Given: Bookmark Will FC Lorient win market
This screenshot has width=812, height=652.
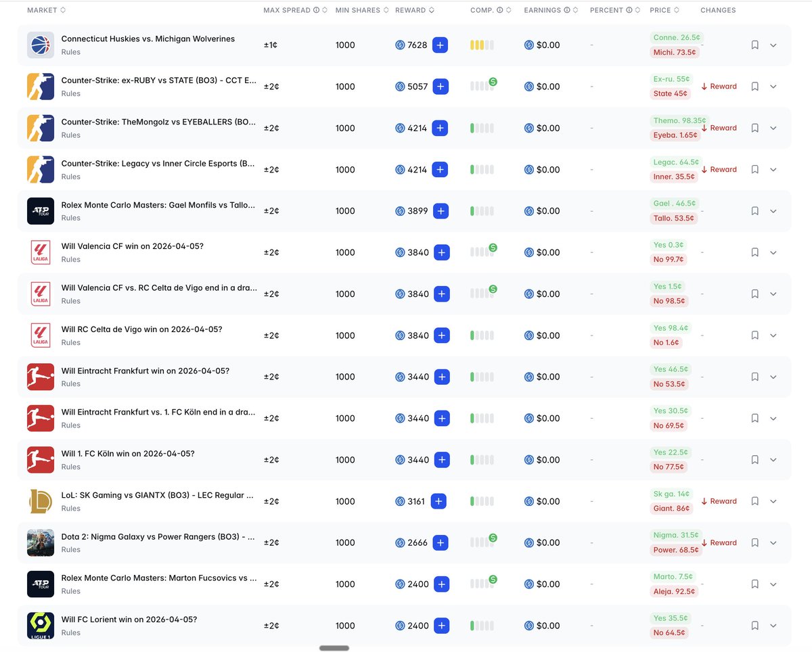Looking at the screenshot, I should 754,626.
